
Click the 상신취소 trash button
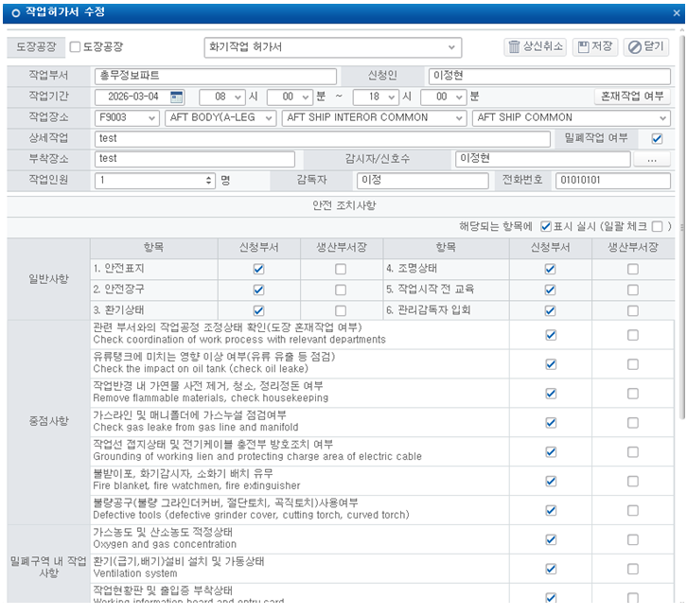tap(535, 47)
